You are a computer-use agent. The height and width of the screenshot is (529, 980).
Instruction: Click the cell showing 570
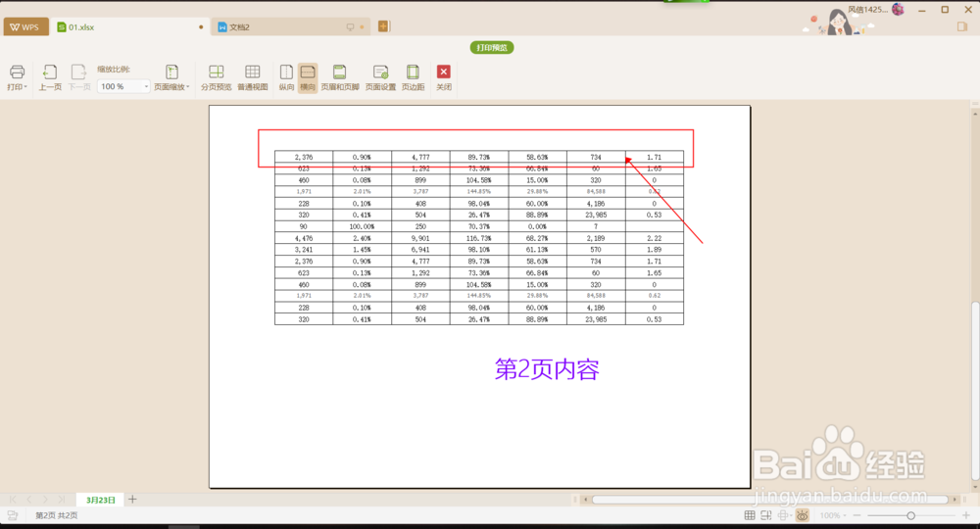click(x=596, y=249)
